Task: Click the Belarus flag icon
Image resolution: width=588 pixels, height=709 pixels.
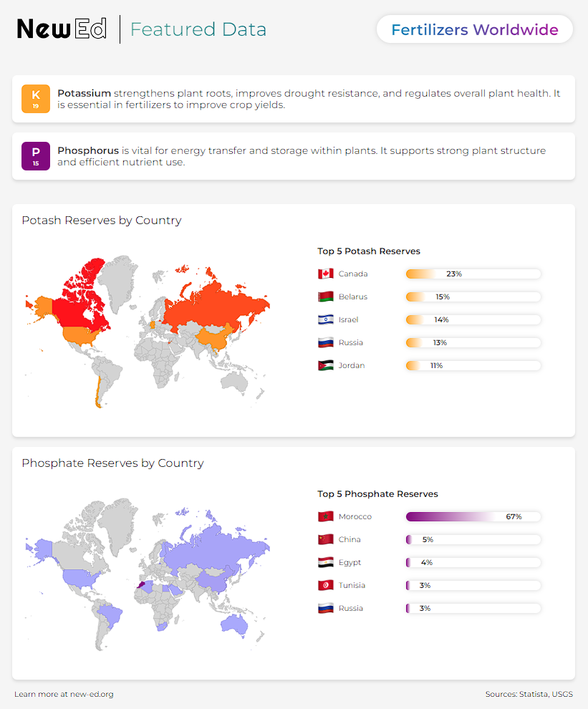Action: (x=326, y=296)
